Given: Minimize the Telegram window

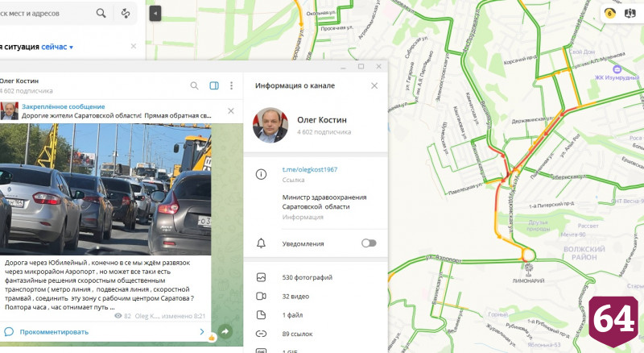Looking at the screenshot, I should [344, 66].
